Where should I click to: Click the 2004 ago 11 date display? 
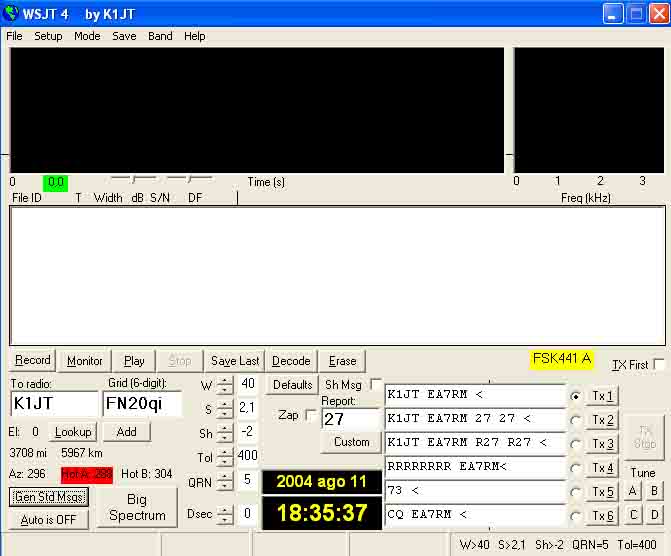[322, 482]
